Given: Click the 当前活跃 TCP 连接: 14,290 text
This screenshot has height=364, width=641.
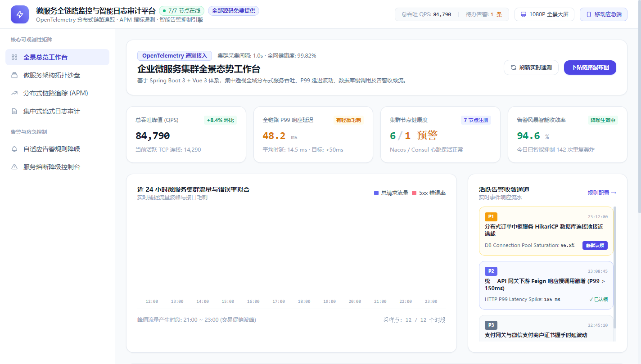Looking at the screenshot, I should click(168, 149).
